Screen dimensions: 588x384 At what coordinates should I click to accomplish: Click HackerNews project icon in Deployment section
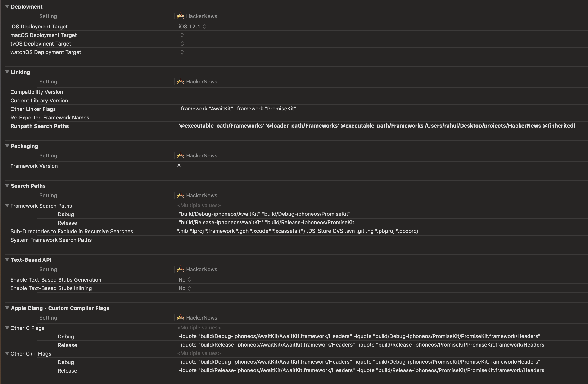[x=180, y=16]
